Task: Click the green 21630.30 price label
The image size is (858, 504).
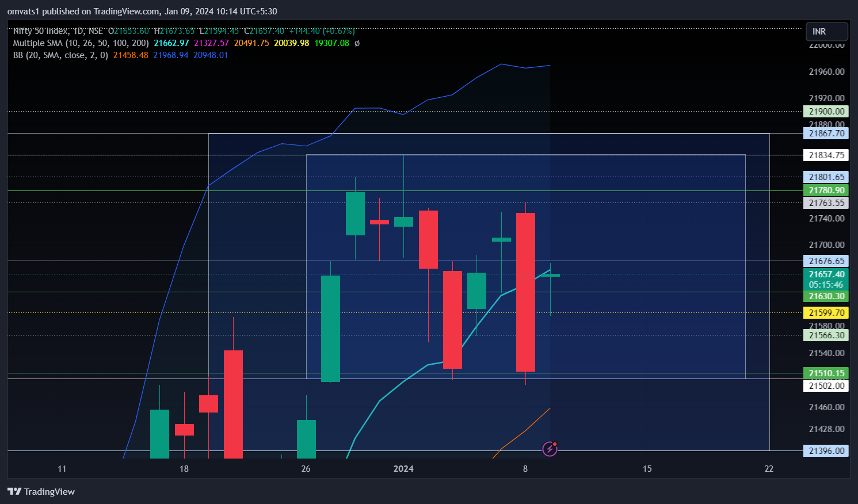Action: 826,296
